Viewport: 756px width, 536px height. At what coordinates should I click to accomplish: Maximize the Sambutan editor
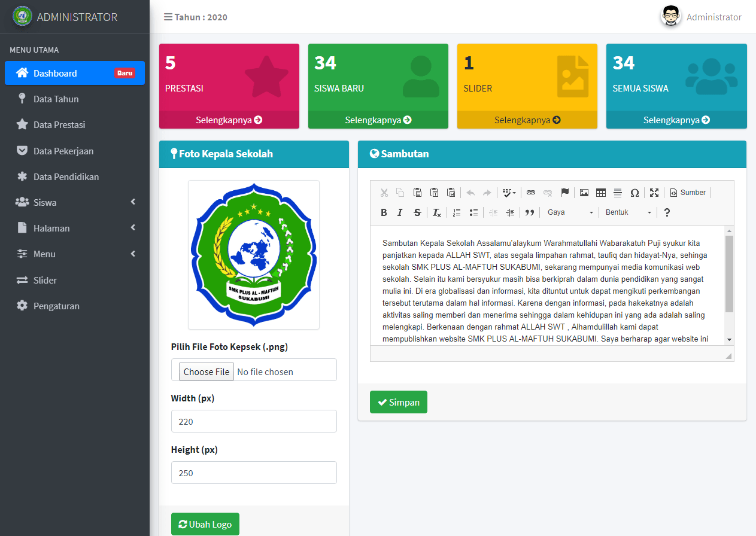[x=654, y=193]
